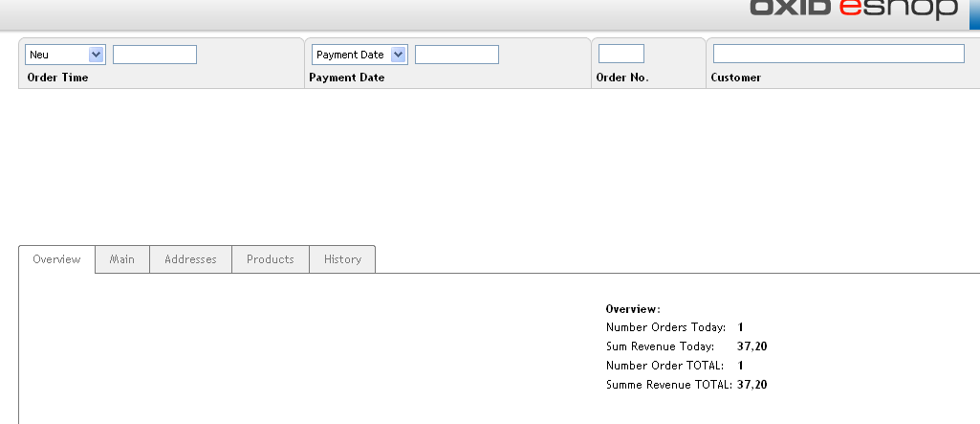Switch to the Overview tab
The height and width of the screenshot is (424, 980).
tap(57, 259)
